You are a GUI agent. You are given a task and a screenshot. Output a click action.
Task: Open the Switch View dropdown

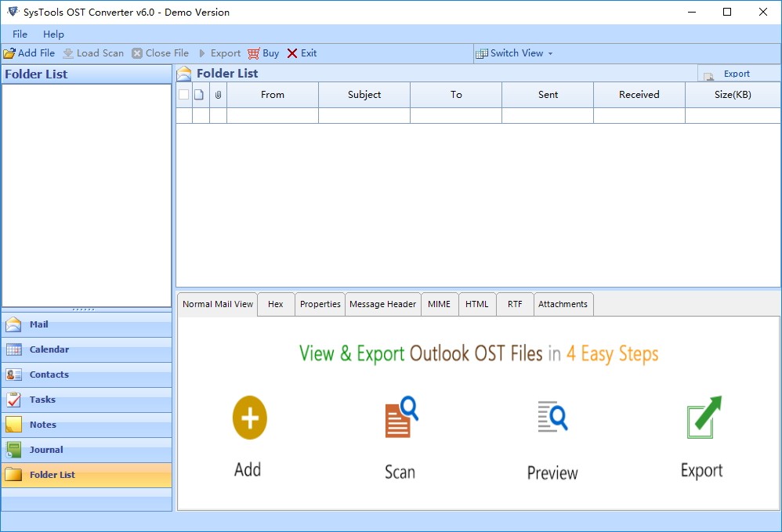click(x=514, y=53)
